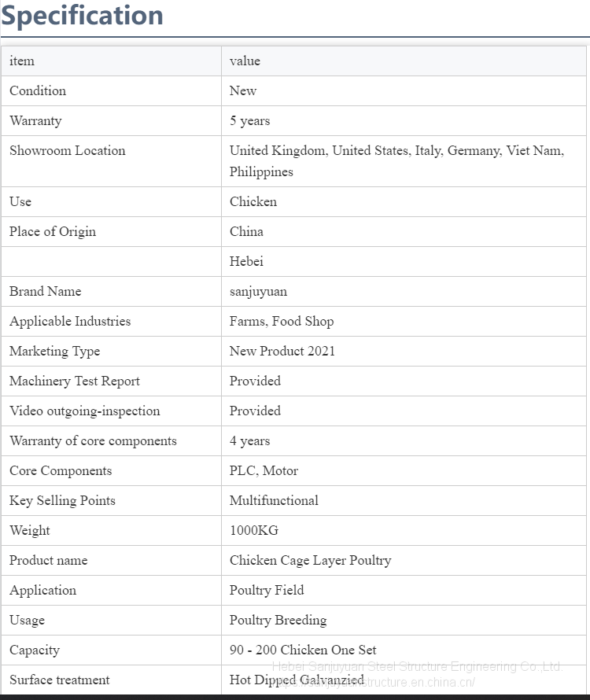Viewport: 590px width, 700px height.
Task: Select the 'Farms, Food Shop' value
Action: (x=282, y=322)
